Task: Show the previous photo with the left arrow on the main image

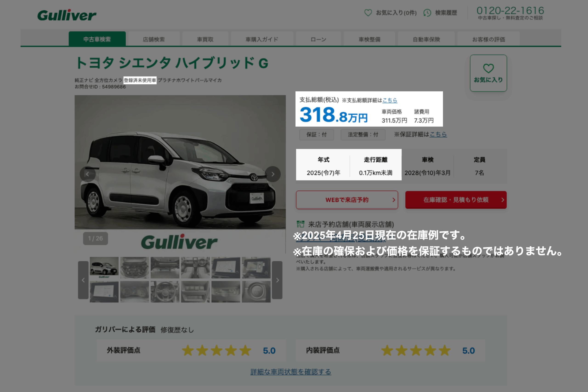Action: click(88, 174)
